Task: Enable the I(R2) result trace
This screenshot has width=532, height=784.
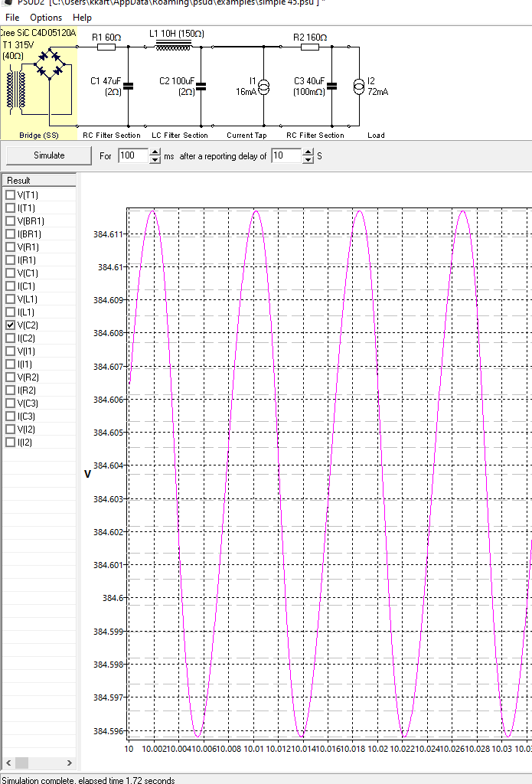Action: coord(10,390)
